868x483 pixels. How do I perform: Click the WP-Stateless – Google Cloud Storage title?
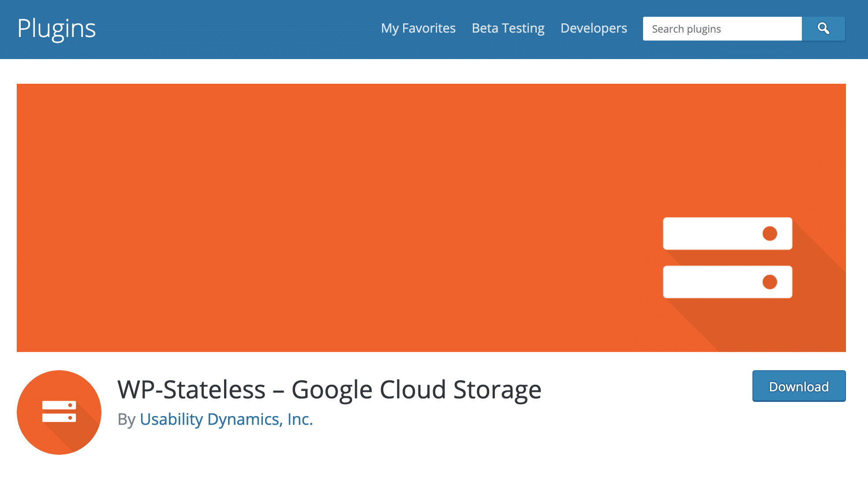pos(329,390)
